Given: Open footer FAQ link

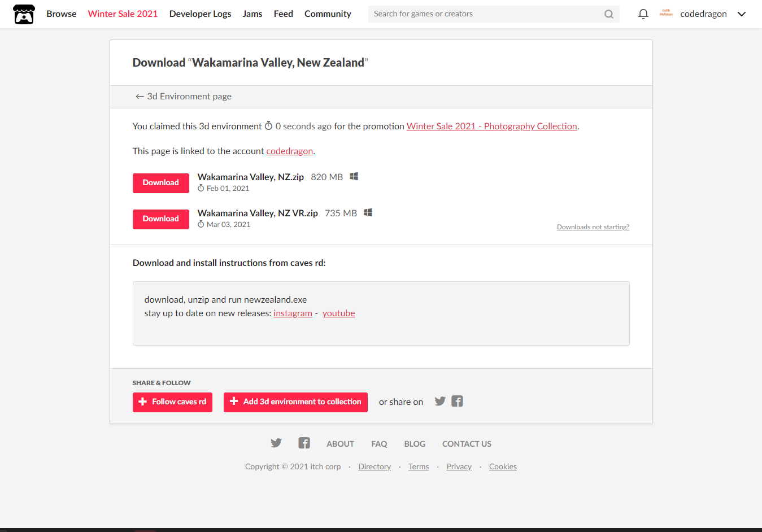Looking at the screenshot, I should (x=379, y=444).
